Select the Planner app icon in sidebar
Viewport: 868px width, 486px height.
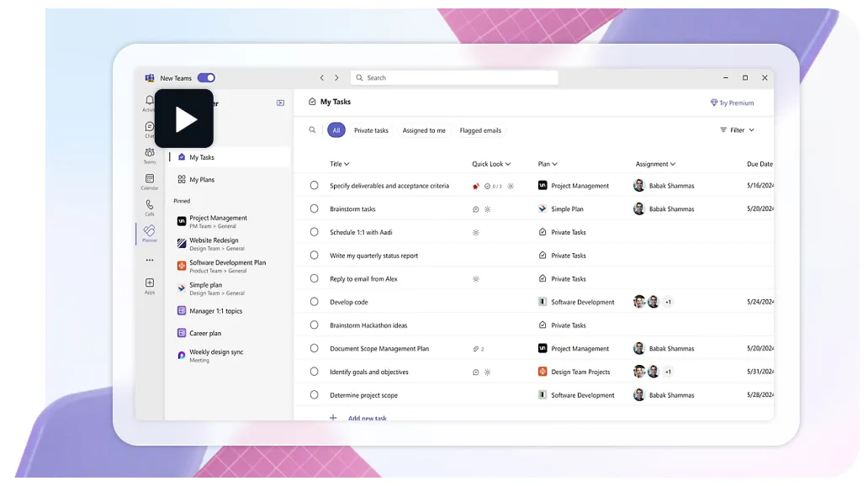click(150, 233)
